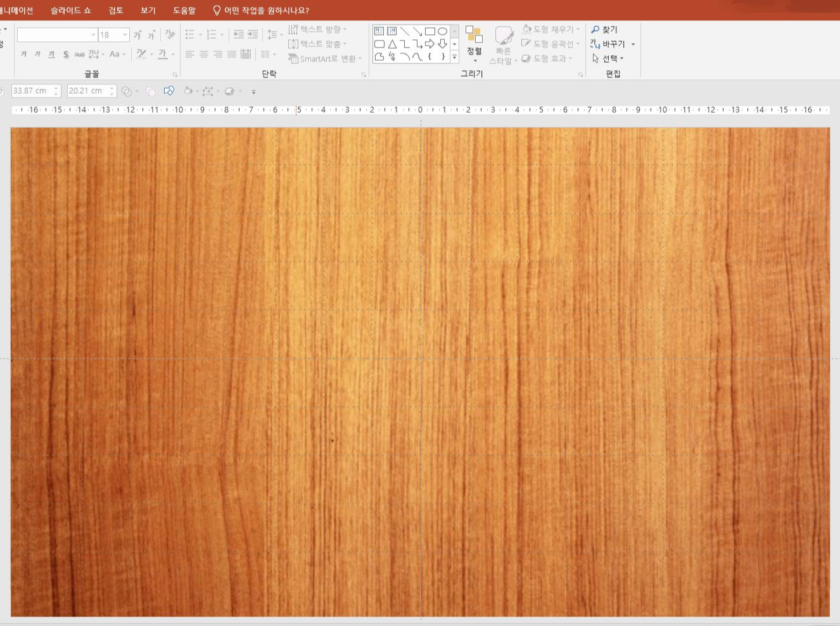Select the triangle shape

coord(391,44)
